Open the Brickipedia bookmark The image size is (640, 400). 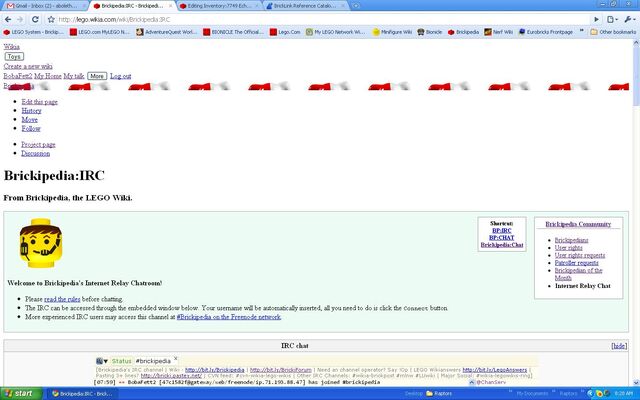pyautogui.click(x=463, y=32)
